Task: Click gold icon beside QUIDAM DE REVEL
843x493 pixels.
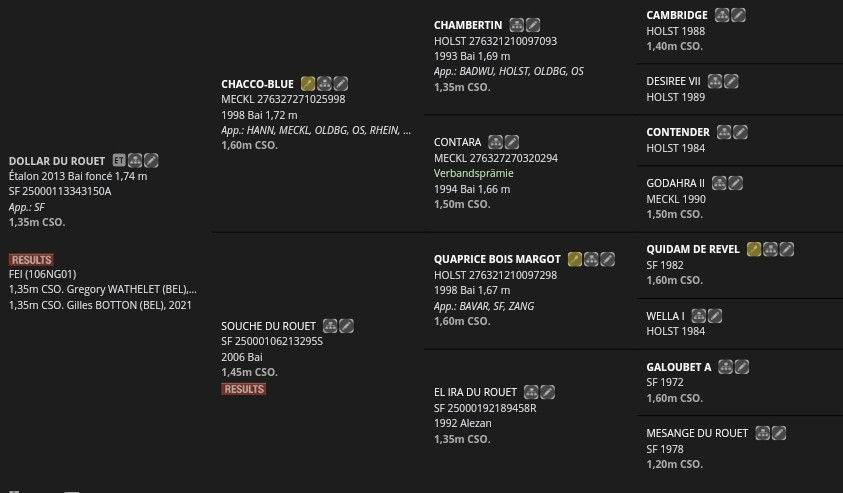Action: pyautogui.click(x=754, y=249)
